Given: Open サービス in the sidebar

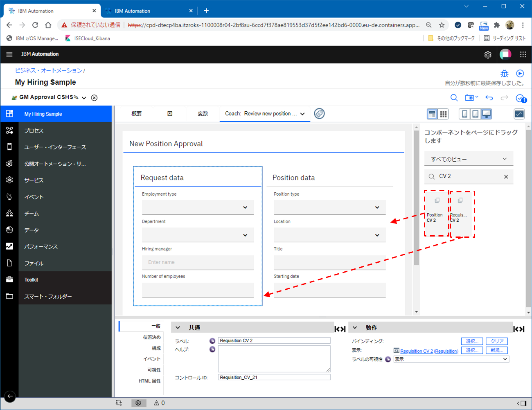Looking at the screenshot, I should coord(34,180).
